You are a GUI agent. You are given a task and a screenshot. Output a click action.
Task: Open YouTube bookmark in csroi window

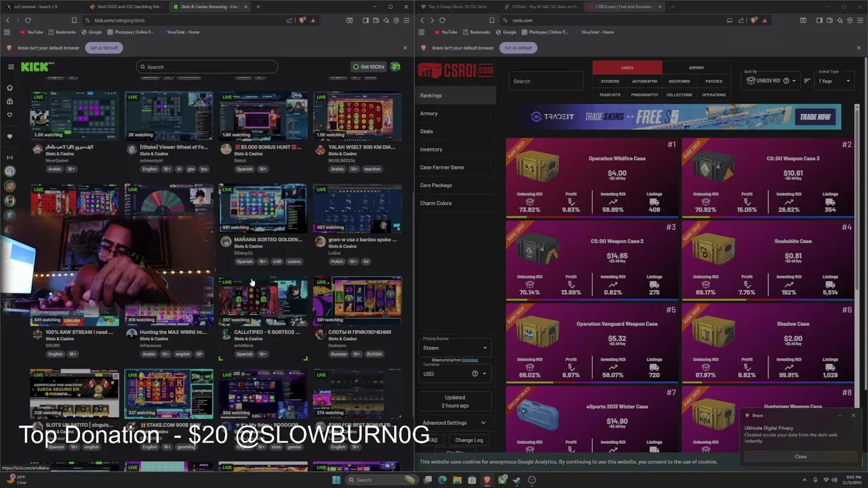pyautogui.click(x=446, y=32)
